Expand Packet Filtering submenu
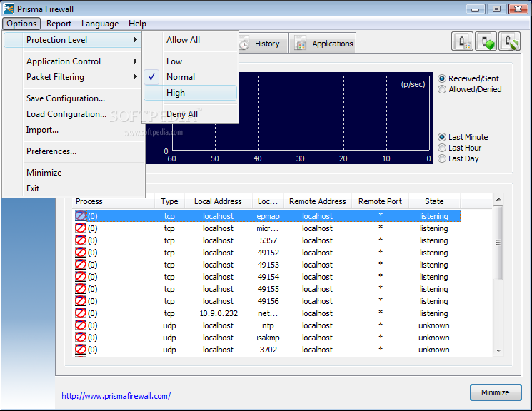 [x=73, y=77]
